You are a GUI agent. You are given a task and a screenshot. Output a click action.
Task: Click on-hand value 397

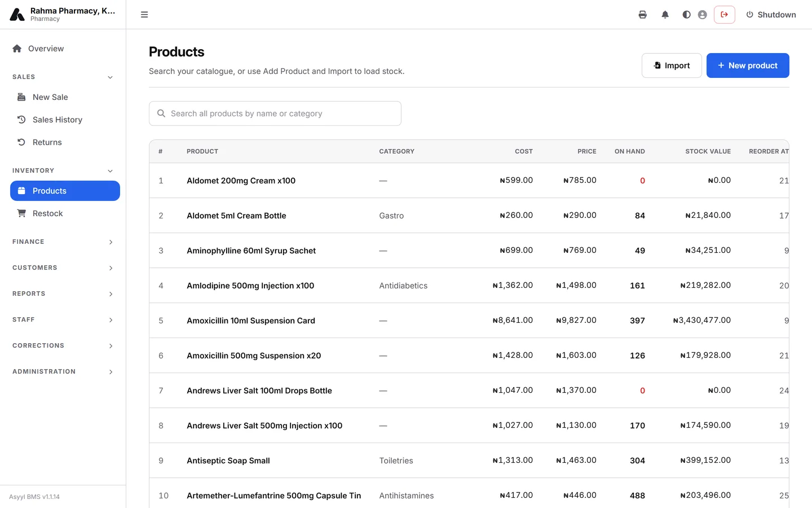tap(637, 321)
